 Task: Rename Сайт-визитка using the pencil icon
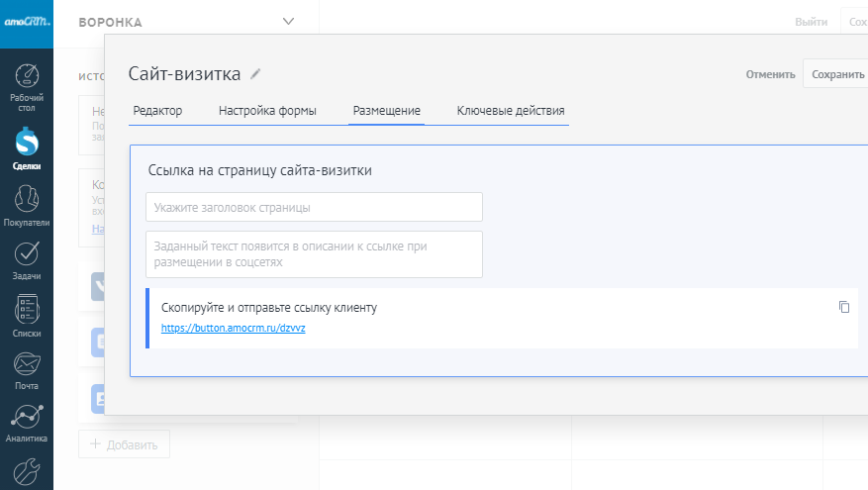(x=256, y=73)
